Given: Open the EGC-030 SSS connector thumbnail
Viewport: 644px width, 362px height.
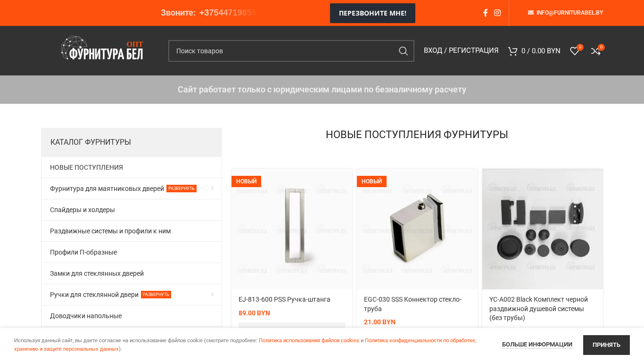Looking at the screenshot, I should tap(417, 229).
